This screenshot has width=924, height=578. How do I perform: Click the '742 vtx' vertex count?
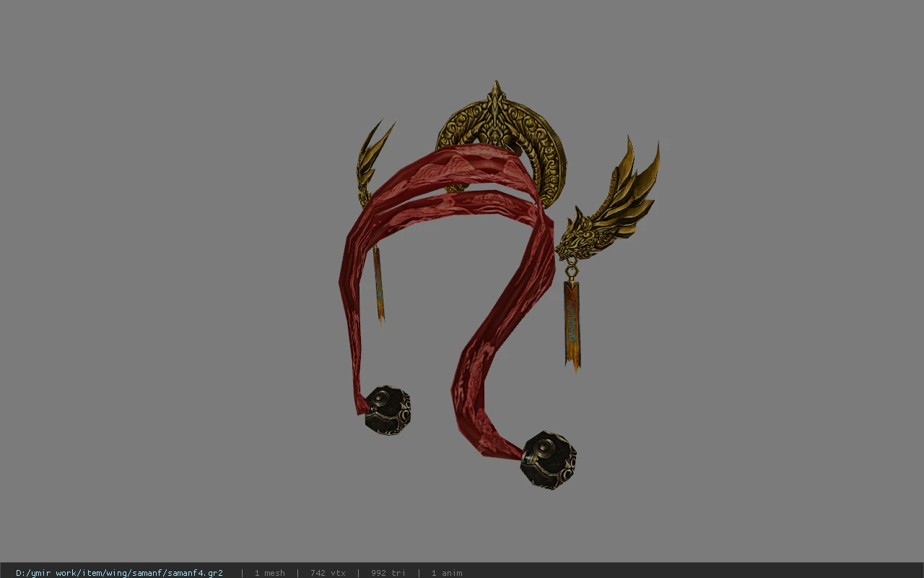pyautogui.click(x=328, y=573)
